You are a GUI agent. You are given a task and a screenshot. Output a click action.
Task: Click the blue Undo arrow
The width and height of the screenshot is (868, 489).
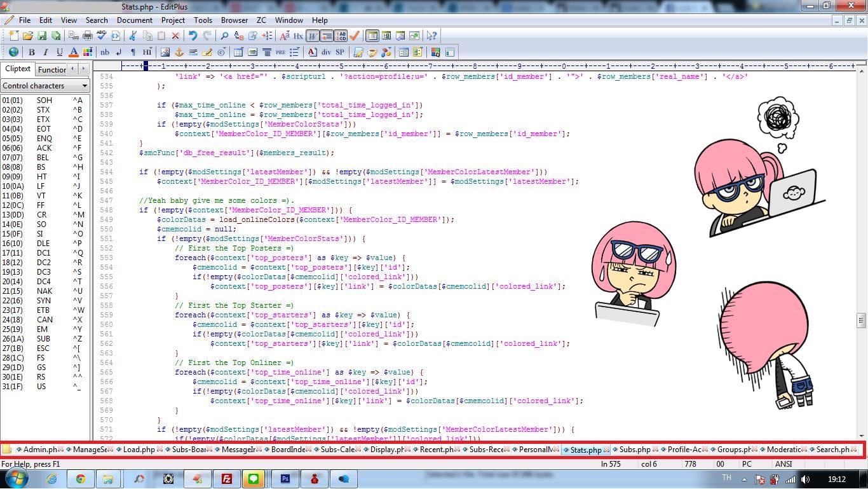point(193,36)
